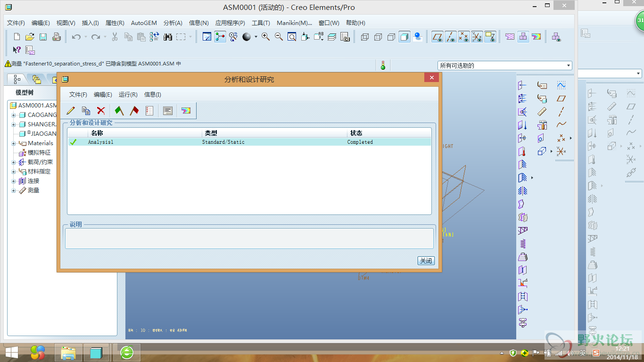
Task: Open the dialog's 信息(I) menu
Action: [x=153, y=95]
